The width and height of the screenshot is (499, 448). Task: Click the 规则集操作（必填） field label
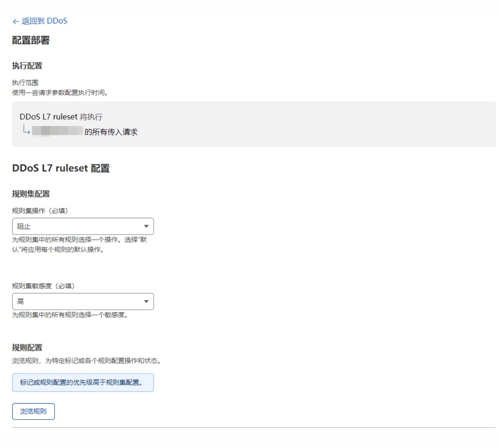coord(40,211)
